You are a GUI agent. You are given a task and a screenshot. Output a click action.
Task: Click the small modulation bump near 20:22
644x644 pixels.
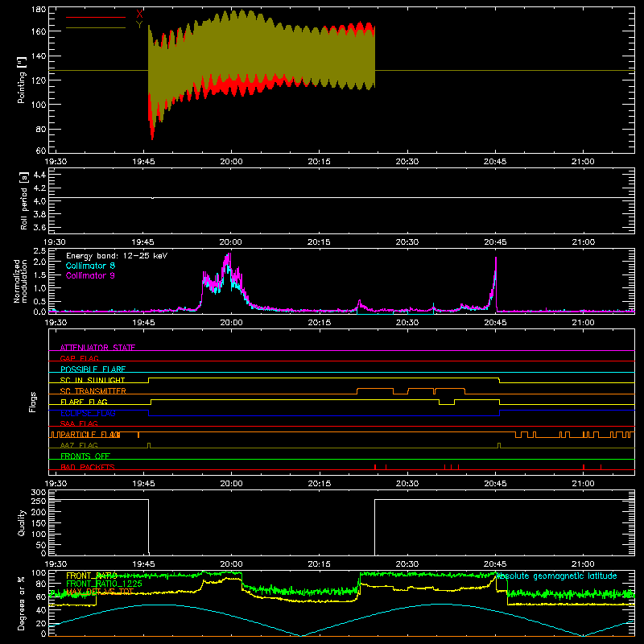pos(359,305)
